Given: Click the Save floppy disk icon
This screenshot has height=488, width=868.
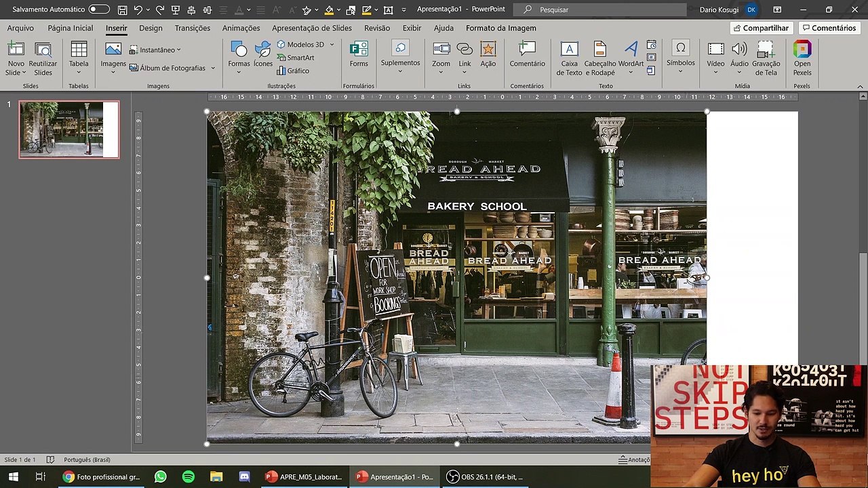Looking at the screenshot, I should tap(122, 9).
